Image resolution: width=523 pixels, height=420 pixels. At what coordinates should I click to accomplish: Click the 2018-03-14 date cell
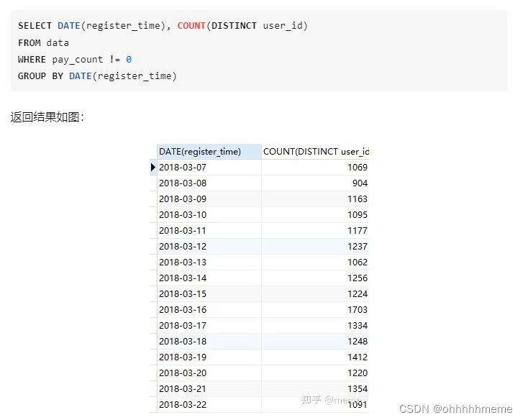[x=183, y=278]
